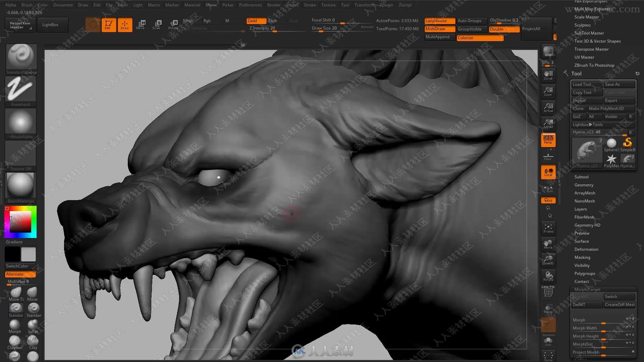Screen dimensions: 644x362
Task: Click the Morph brush icon
Action: (15, 324)
